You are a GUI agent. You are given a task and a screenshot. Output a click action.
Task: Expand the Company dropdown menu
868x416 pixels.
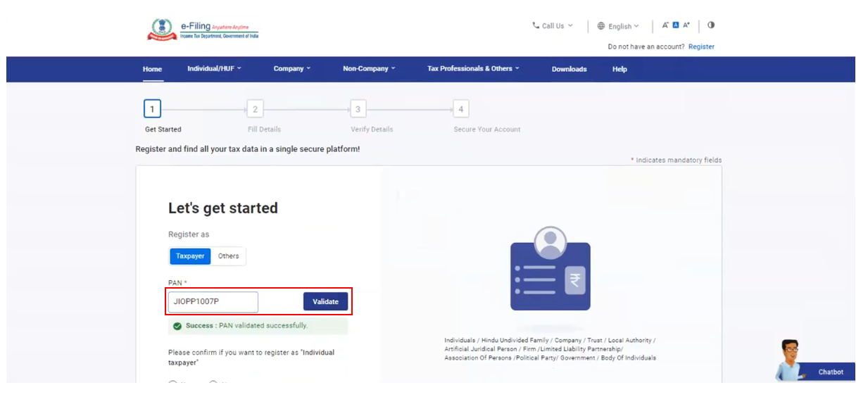click(292, 69)
